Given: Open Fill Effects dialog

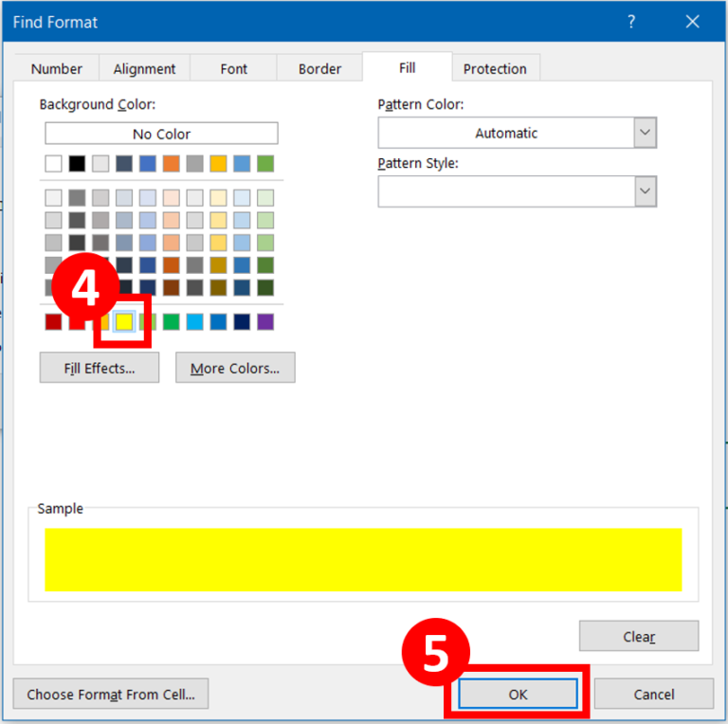Looking at the screenshot, I should coord(100,369).
